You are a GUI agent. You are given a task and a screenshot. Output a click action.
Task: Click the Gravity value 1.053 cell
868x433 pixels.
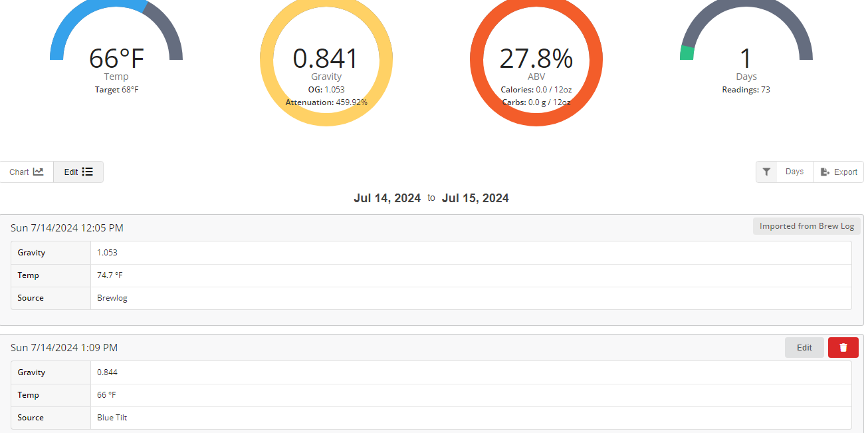pos(107,253)
